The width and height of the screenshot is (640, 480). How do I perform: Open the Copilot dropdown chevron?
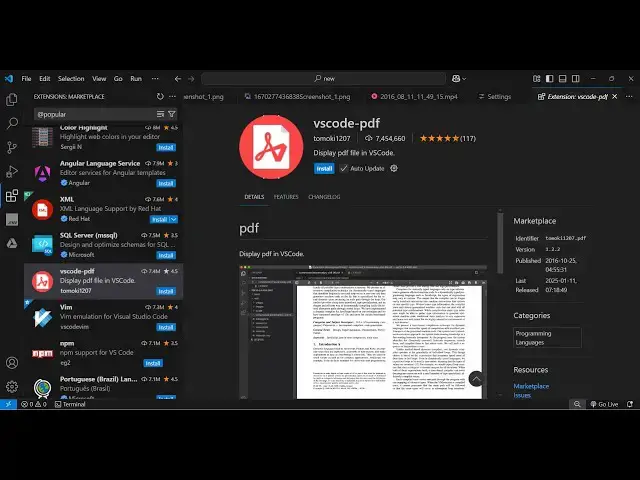pos(464,79)
